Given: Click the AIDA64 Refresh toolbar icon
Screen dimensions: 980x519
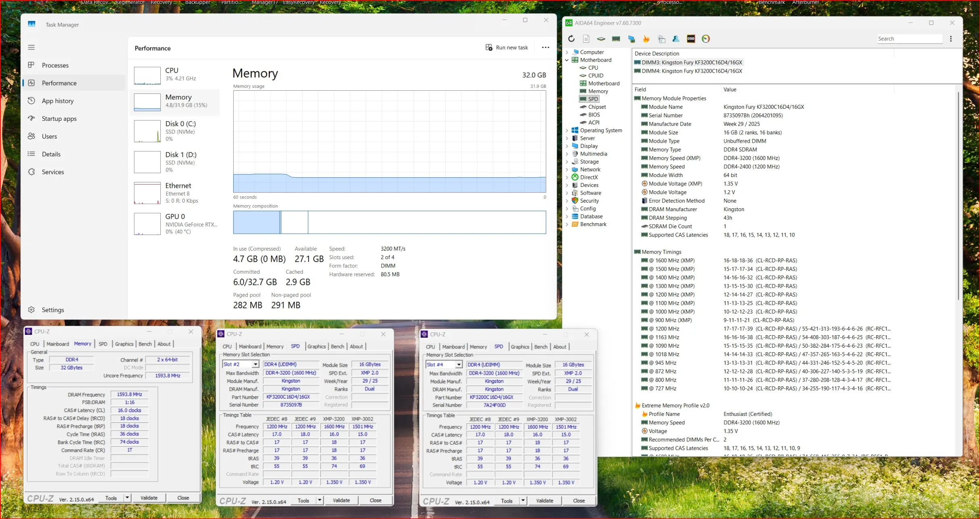Looking at the screenshot, I should 571,39.
